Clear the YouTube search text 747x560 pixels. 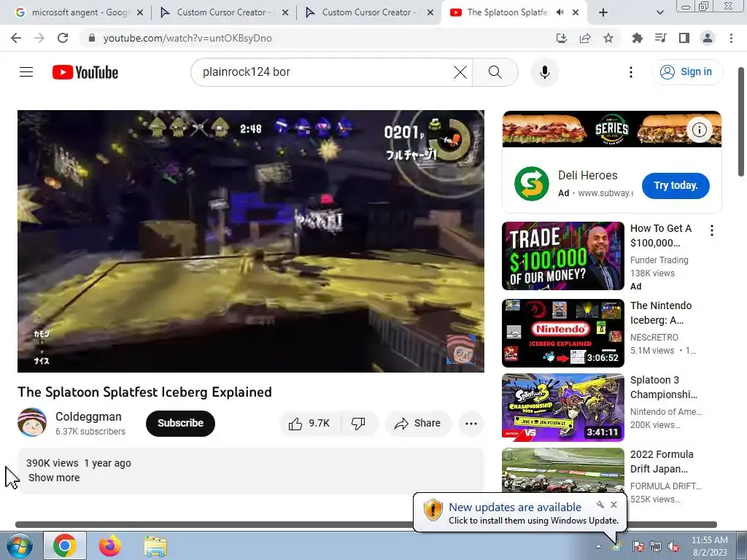pyautogui.click(x=460, y=72)
